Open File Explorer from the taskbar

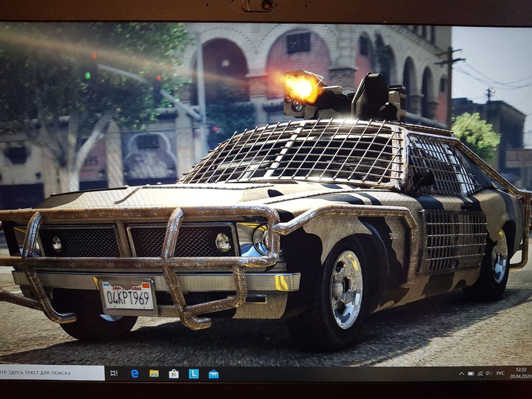coord(154,374)
